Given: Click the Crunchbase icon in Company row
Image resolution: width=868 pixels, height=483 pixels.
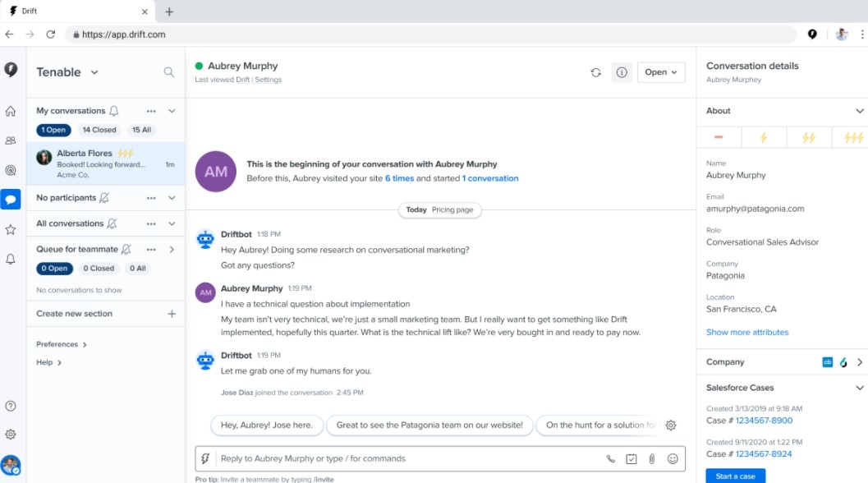Looking at the screenshot, I should coord(828,362).
